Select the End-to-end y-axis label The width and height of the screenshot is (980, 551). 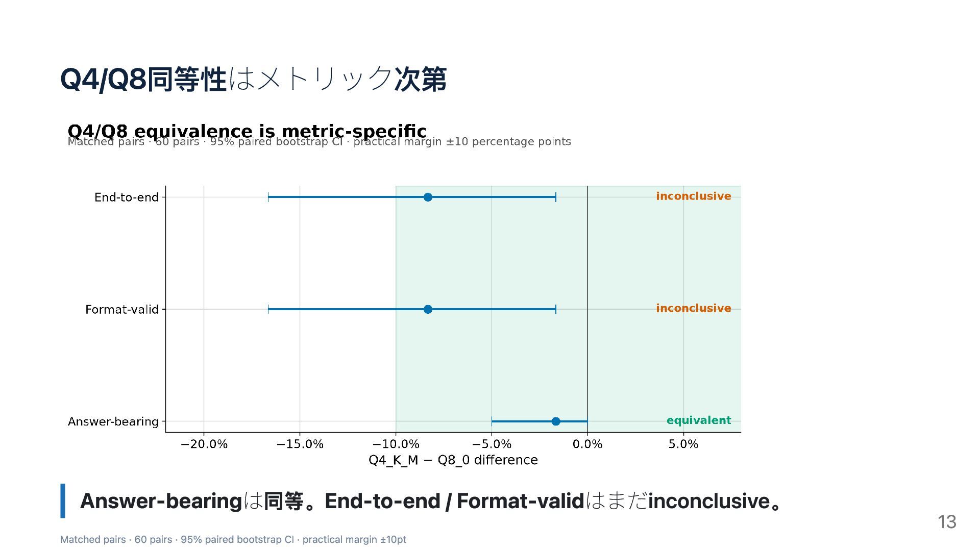pyautogui.click(x=127, y=197)
